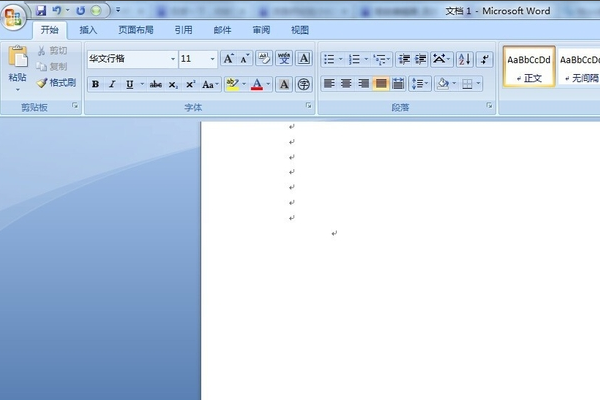Click the font name box 华文行楷
This screenshot has height=400, width=600.
tap(129, 59)
